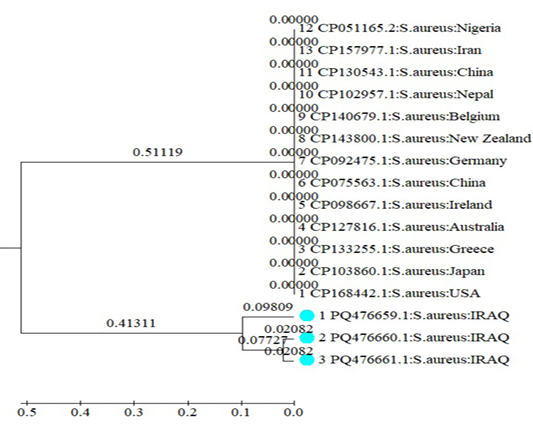Click the branch length 0.09809
Screen dimensions: 533x428
pyautogui.click(x=268, y=307)
